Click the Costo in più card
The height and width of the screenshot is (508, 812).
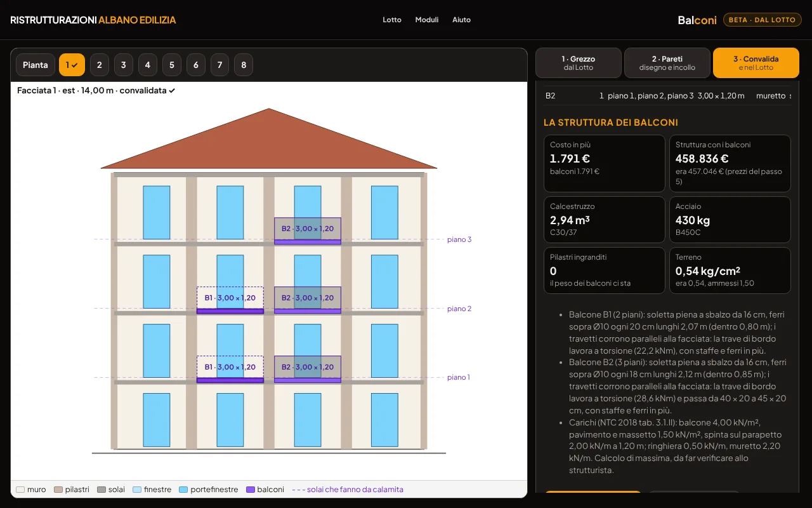(x=605, y=163)
